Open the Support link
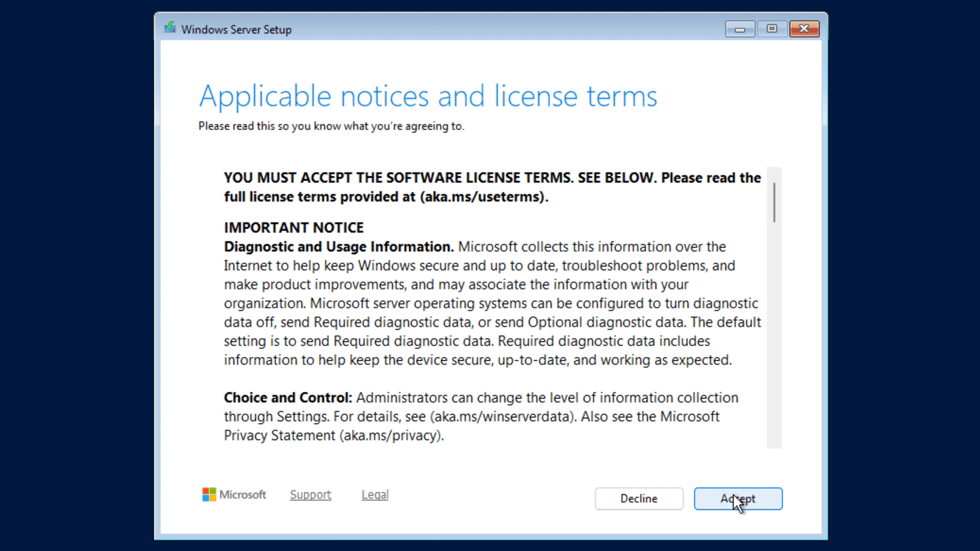The image size is (980, 551). pyautogui.click(x=311, y=495)
